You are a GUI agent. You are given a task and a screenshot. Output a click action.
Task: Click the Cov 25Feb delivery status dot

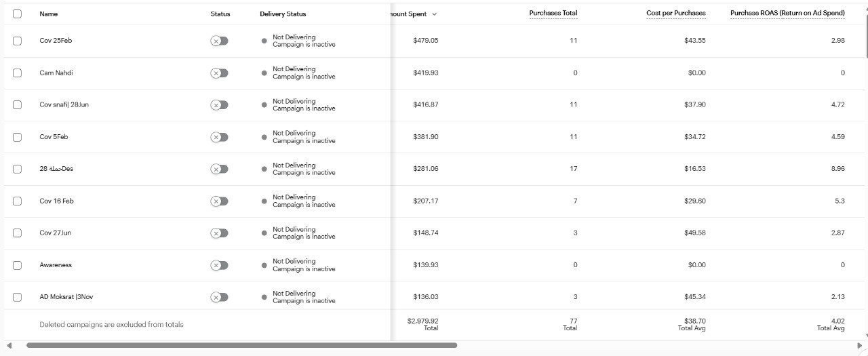pos(264,41)
